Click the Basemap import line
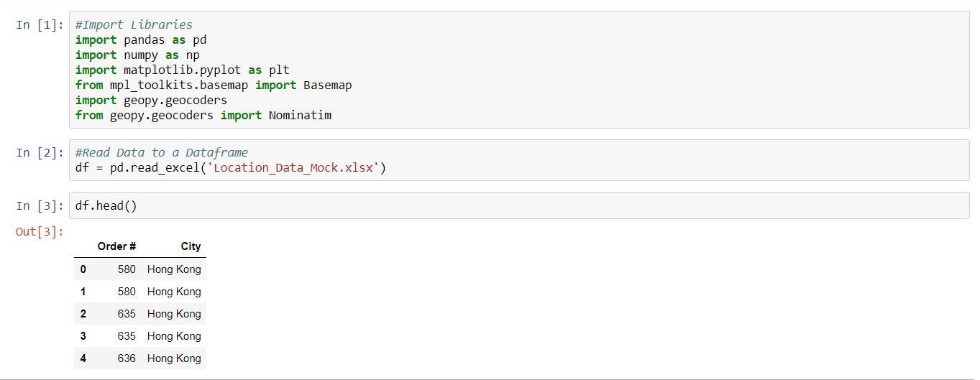This screenshot has width=980, height=380. pyautogui.click(x=213, y=85)
